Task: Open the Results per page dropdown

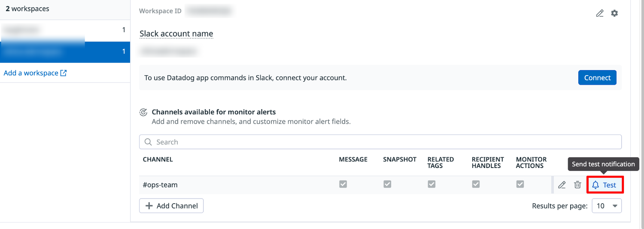Action: [x=606, y=206]
